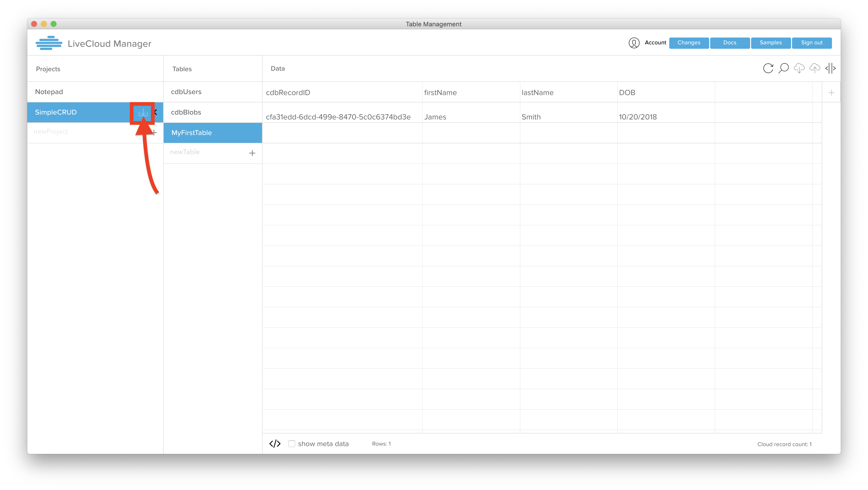Click the code view icon at bottom

click(x=275, y=443)
